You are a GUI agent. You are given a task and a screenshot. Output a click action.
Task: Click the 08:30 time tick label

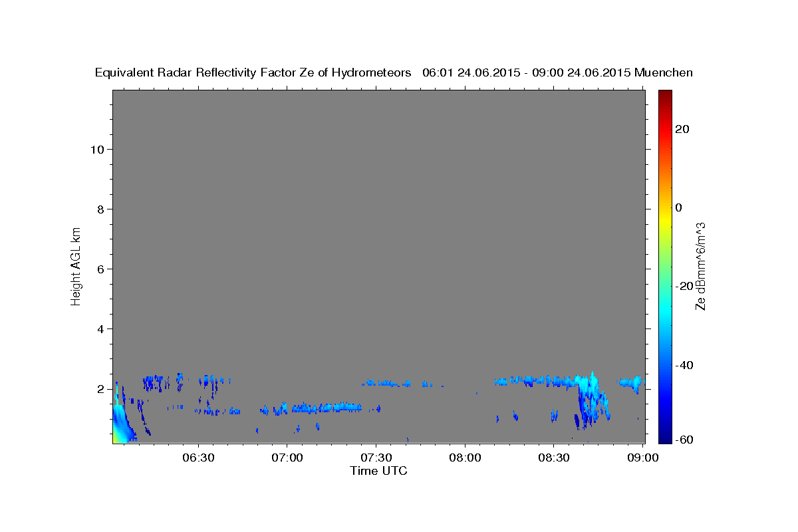pos(553,458)
